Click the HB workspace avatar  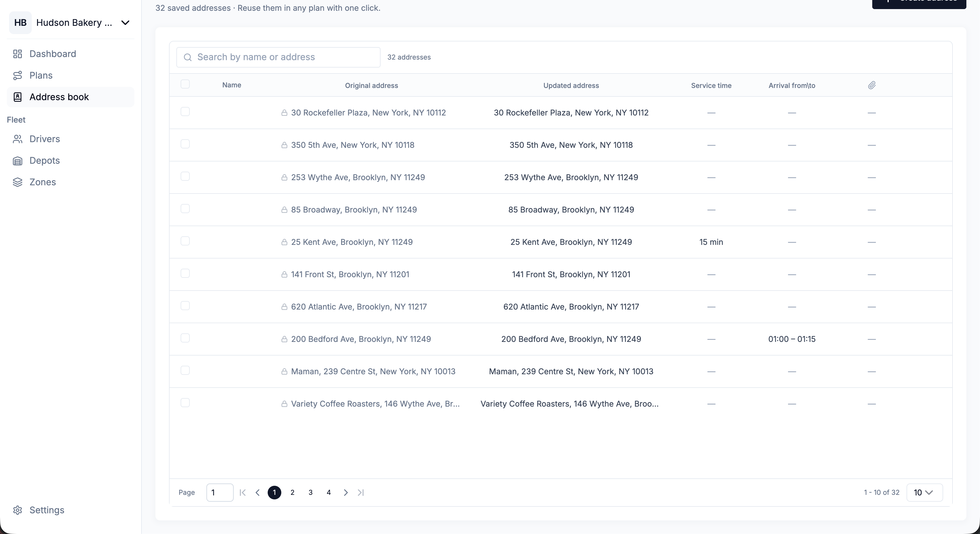pyautogui.click(x=20, y=23)
